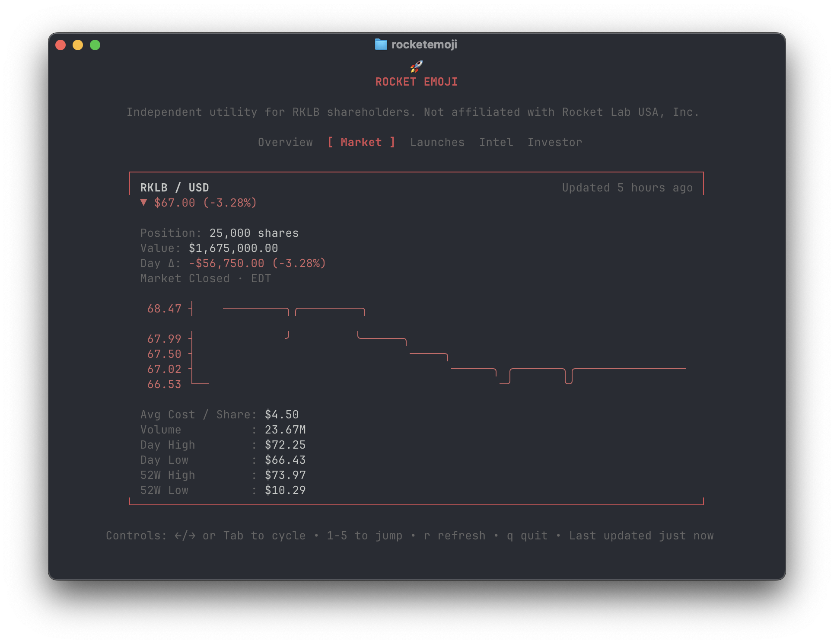Click the 52W Low value $10.29
The height and width of the screenshot is (644, 834).
click(286, 490)
